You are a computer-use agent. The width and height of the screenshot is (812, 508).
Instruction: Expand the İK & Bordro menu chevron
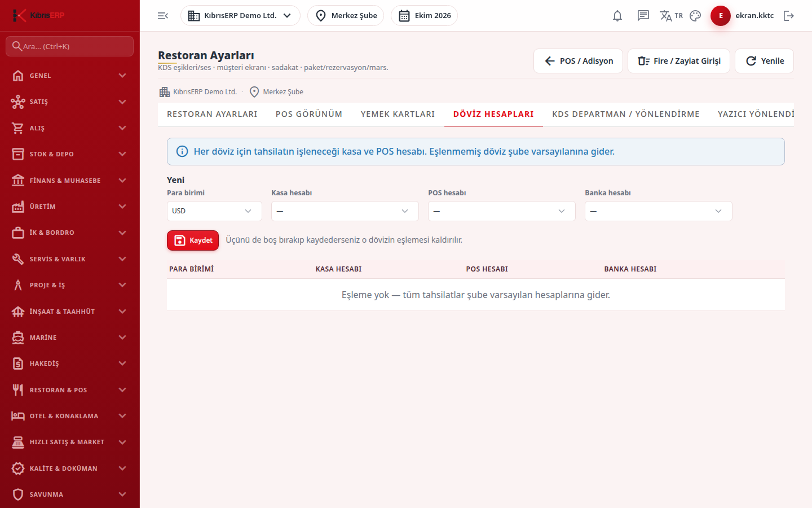coord(122,233)
